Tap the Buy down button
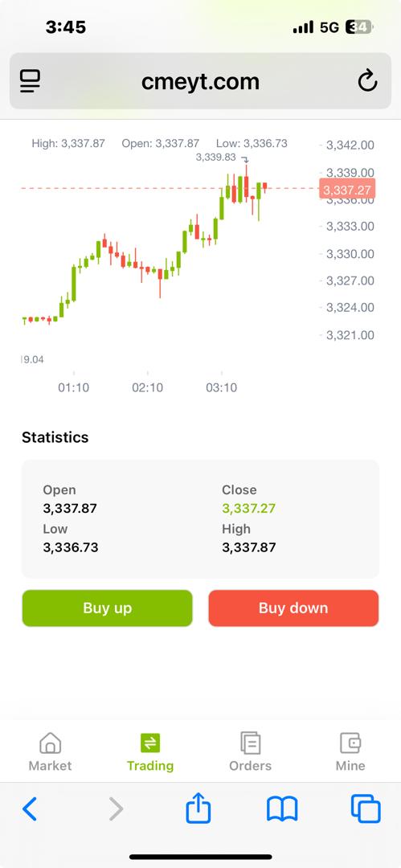The width and height of the screenshot is (401, 868). click(x=293, y=608)
